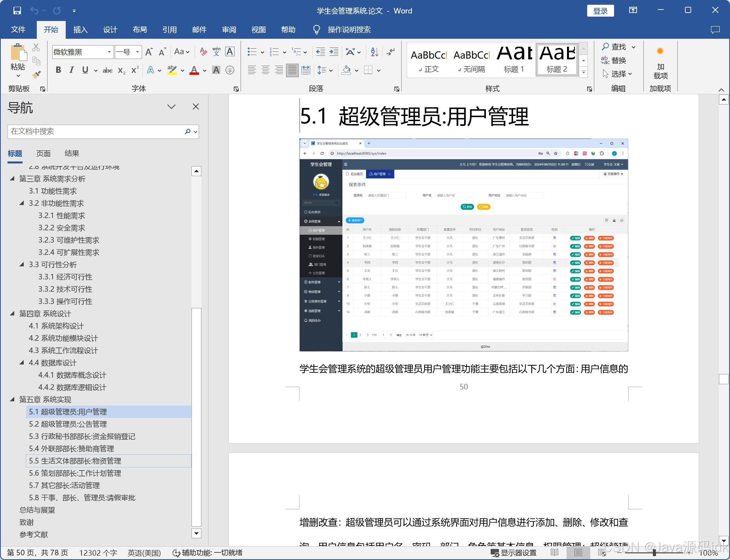Increase paragraph indent
The width and height of the screenshot is (730, 560).
(334, 52)
